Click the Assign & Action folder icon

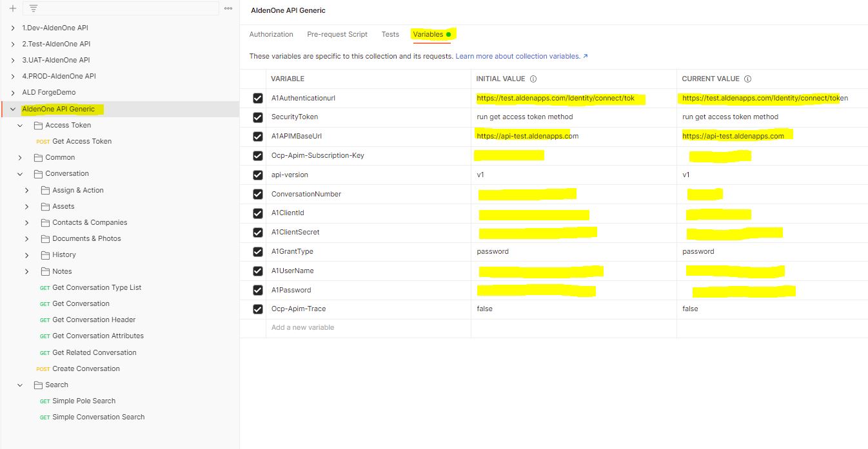45,190
